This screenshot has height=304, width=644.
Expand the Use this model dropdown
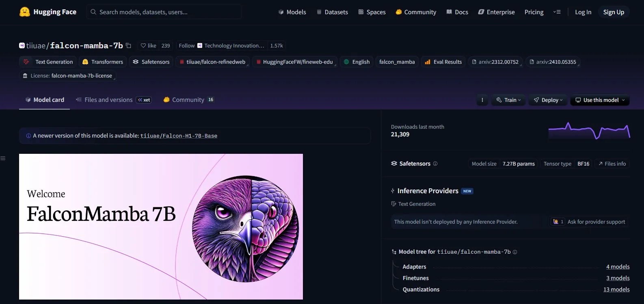tap(600, 100)
